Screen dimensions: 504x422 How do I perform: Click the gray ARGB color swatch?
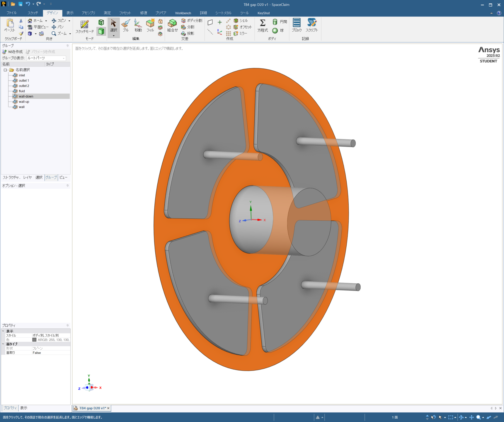click(34, 340)
